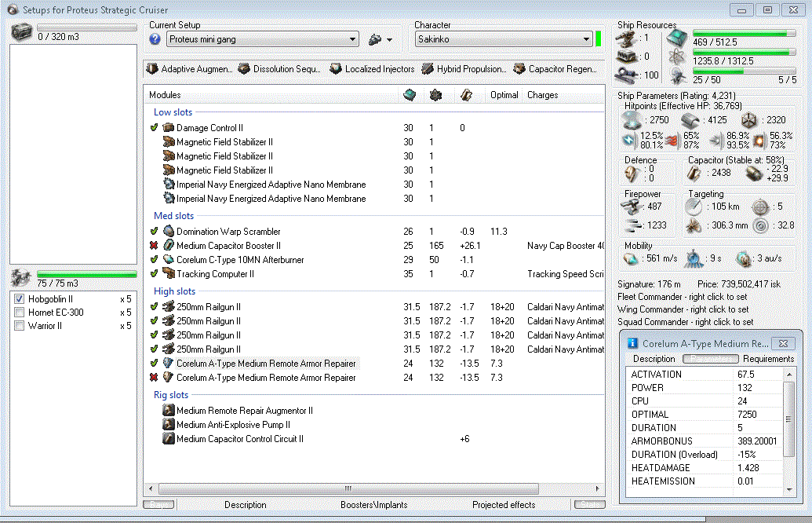812x523 pixels.
Task: Click the greyed button at bottom left of modules
Action: click(x=158, y=504)
